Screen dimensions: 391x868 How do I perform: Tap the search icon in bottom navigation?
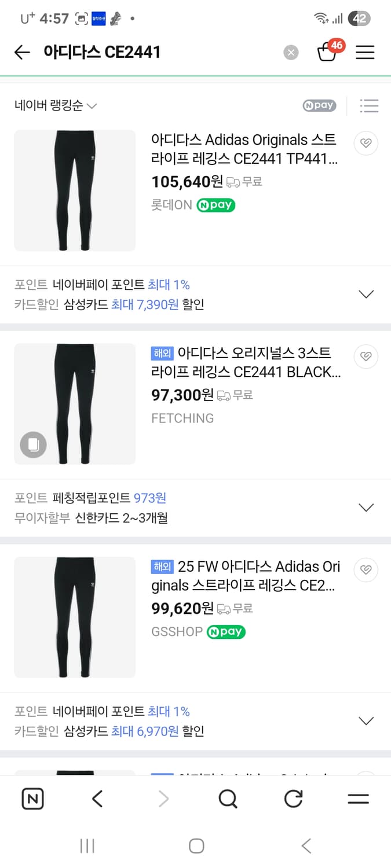(228, 799)
